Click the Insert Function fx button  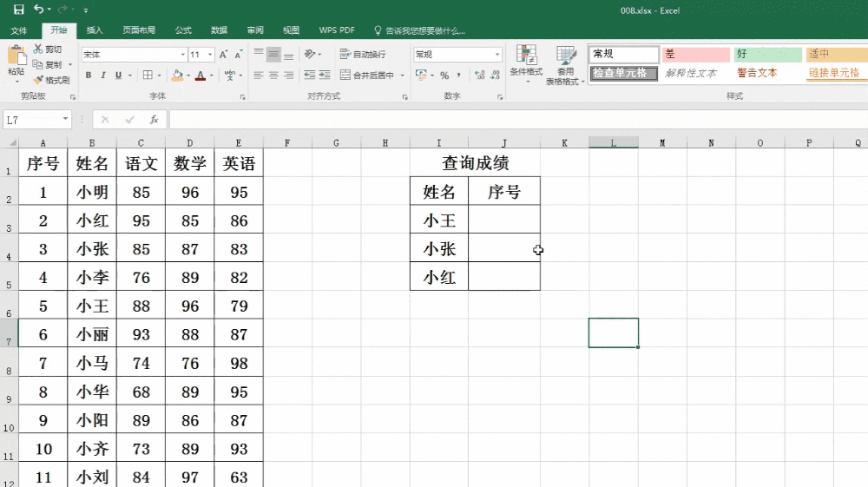(x=154, y=119)
